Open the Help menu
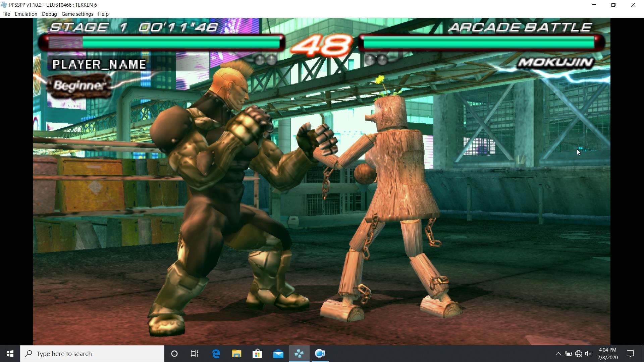 [103, 14]
